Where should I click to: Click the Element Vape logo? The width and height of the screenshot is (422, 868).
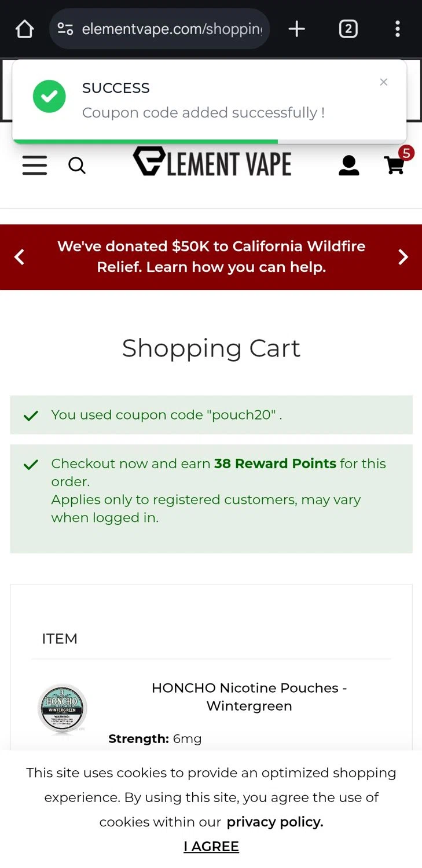point(212,162)
